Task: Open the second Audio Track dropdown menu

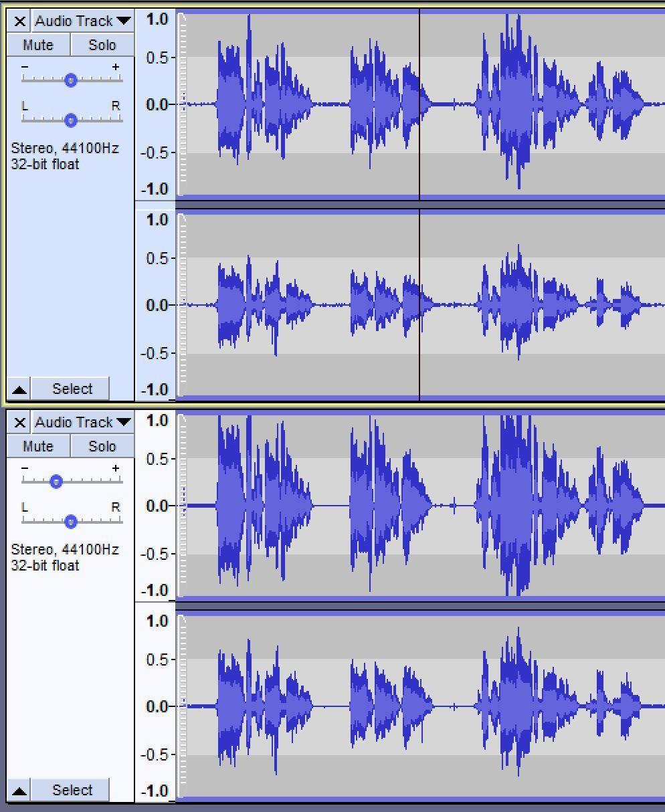Action: pos(82,423)
